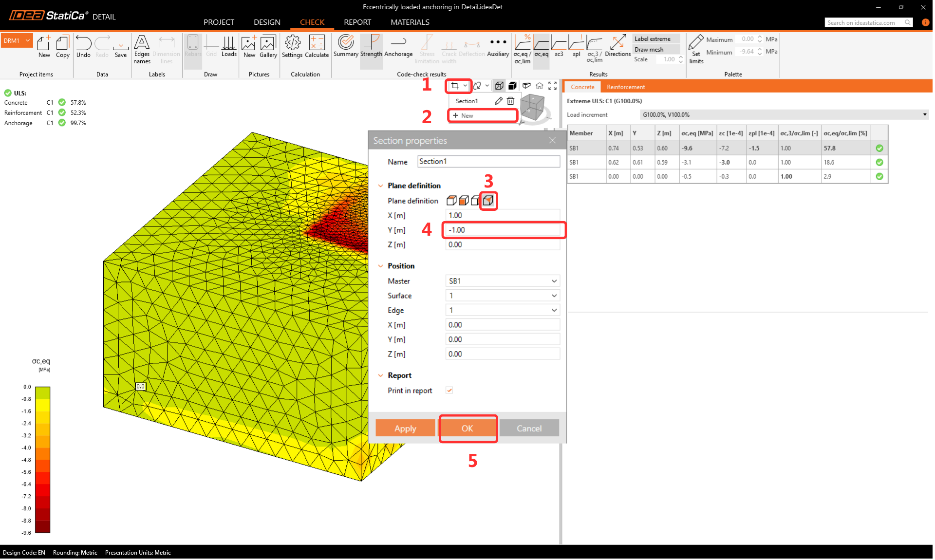Toggle the Print in report checkbox

(449, 391)
